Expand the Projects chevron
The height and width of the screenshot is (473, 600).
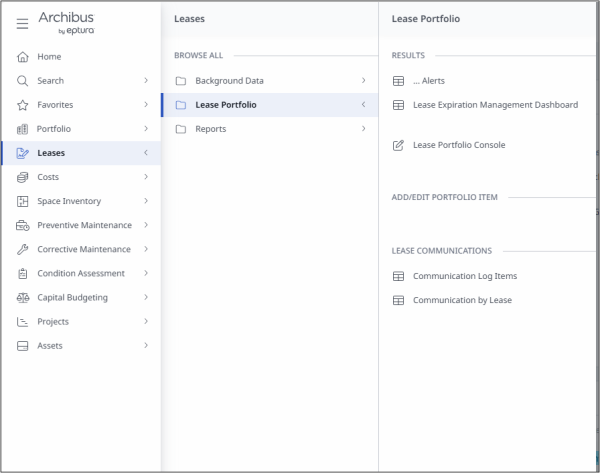[146, 321]
